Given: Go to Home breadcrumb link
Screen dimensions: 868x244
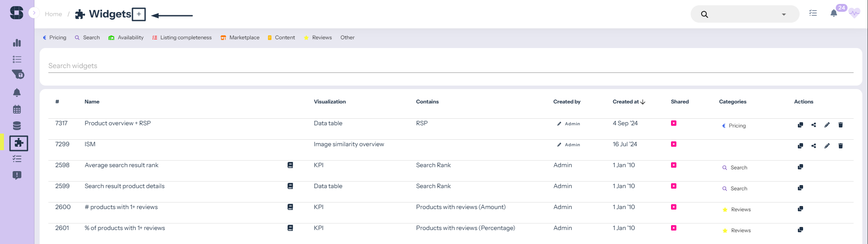Looking at the screenshot, I should point(53,14).
